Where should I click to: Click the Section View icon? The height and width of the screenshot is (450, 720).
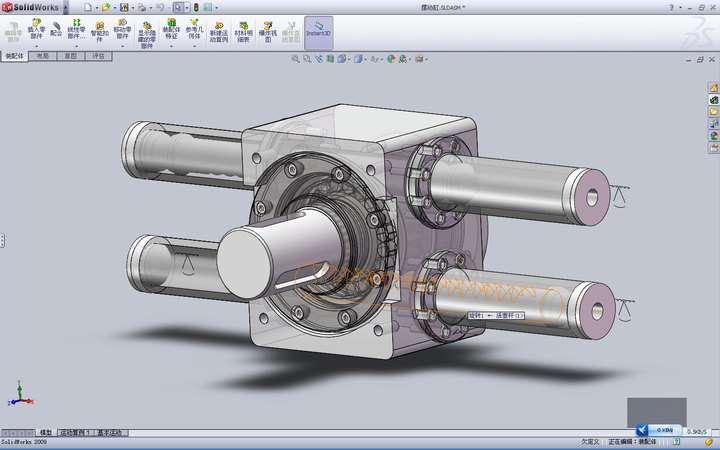click(x=330, y=59)
